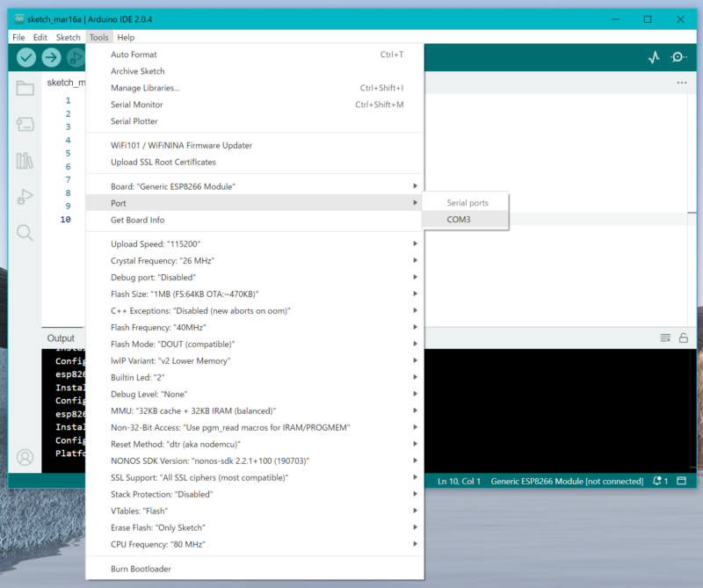Open the Serial Plotter waveform icon
The width and height of the screenshot is (703, 588).
click(x=653, y=56)
